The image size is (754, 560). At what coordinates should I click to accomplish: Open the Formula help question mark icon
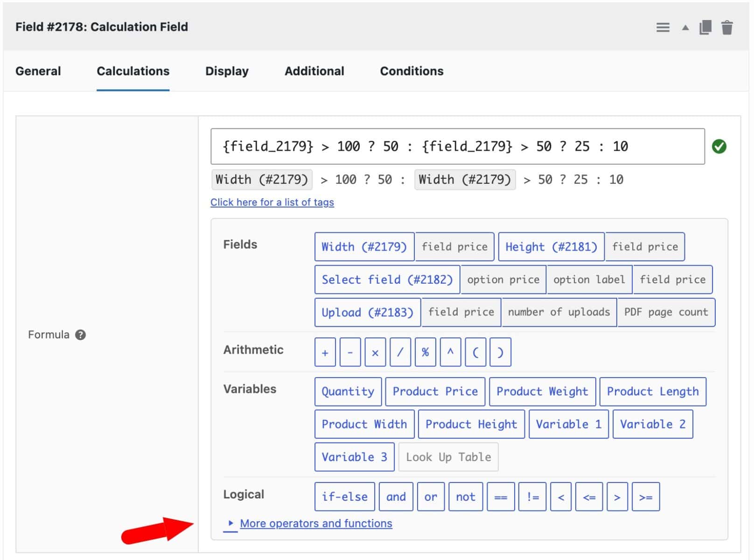pyautogui.click(x=80, y=335)
